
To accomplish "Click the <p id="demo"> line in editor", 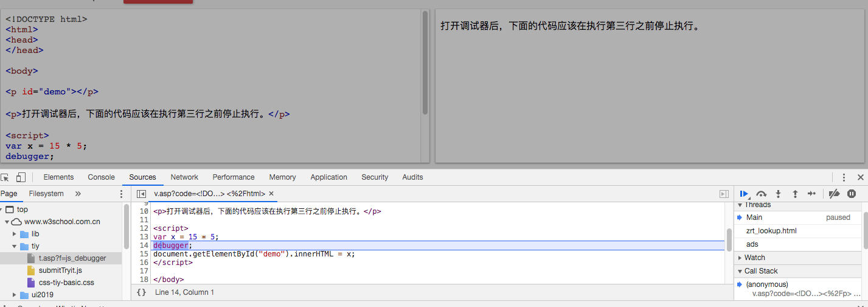I will (x=52, y=92).
